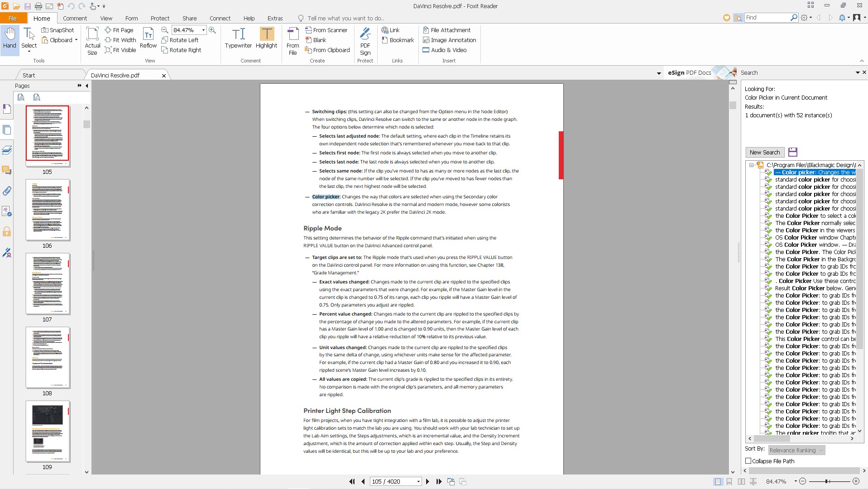This screenshot has width=868, height=489.
Task: Insert an Image Annotation
Action: coord(449,40)
